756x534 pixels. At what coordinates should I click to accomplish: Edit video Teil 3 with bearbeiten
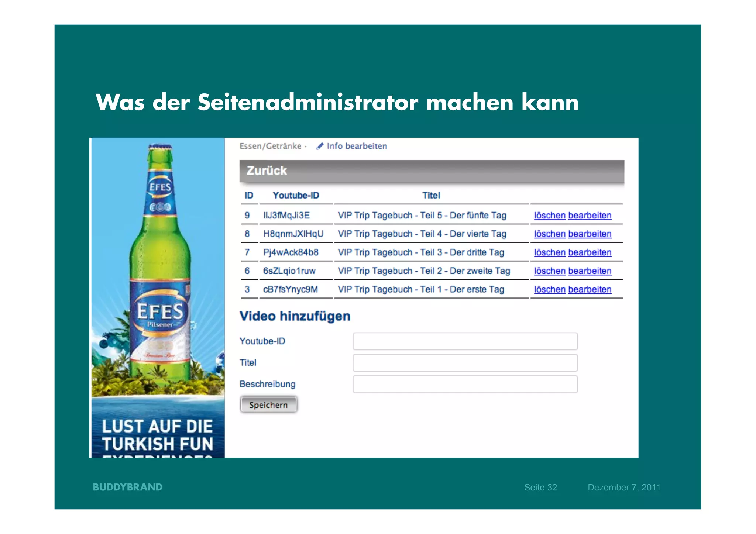(590, 252)
